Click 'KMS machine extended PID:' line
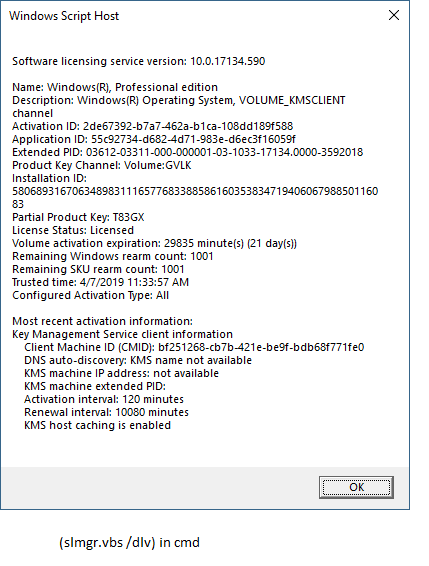 pyautogui.click(x=95, y=386)
